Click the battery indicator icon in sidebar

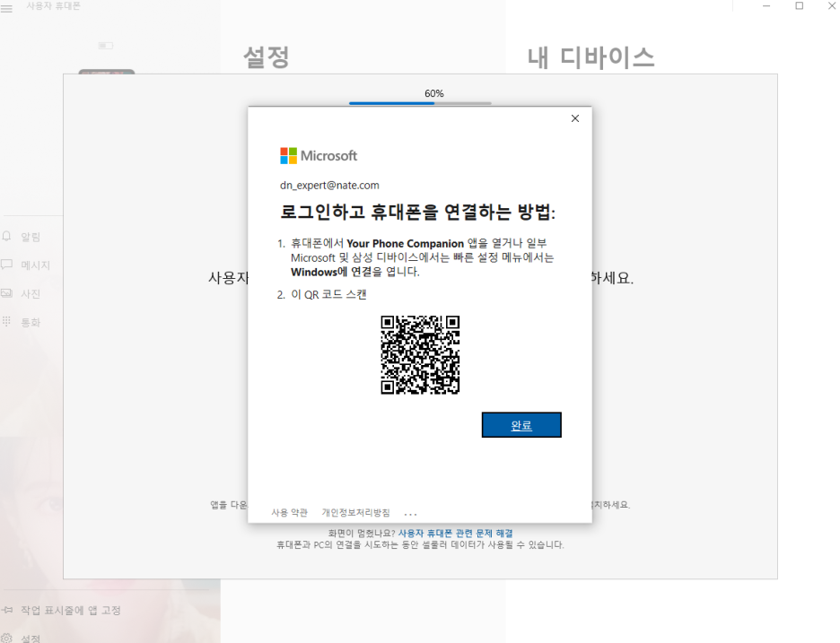tap(106, 46)
